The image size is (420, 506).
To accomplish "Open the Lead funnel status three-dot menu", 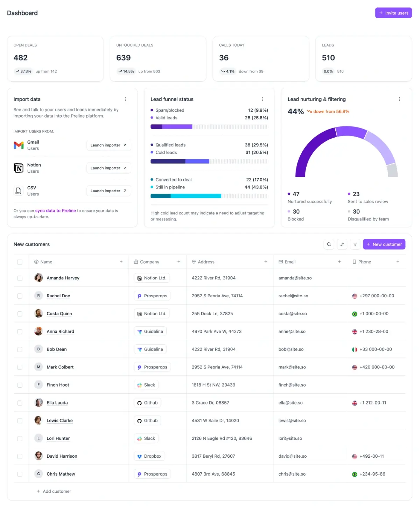I will (262, 99).
